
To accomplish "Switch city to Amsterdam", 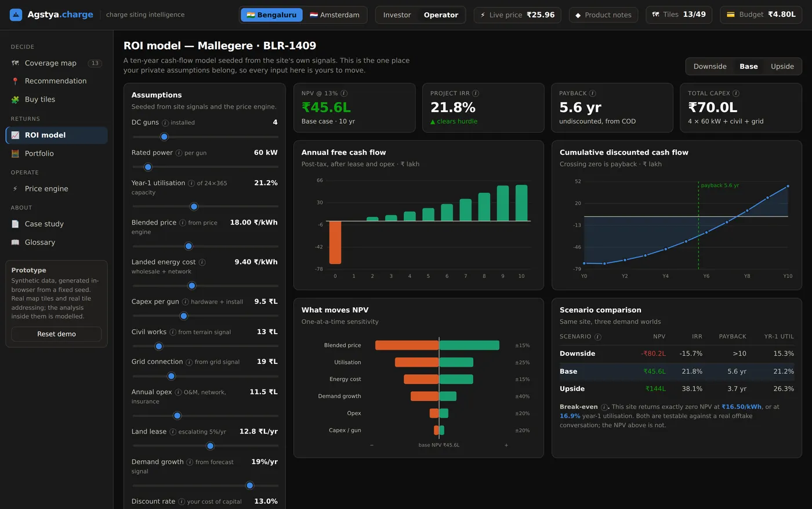I will tap(335, 15).
